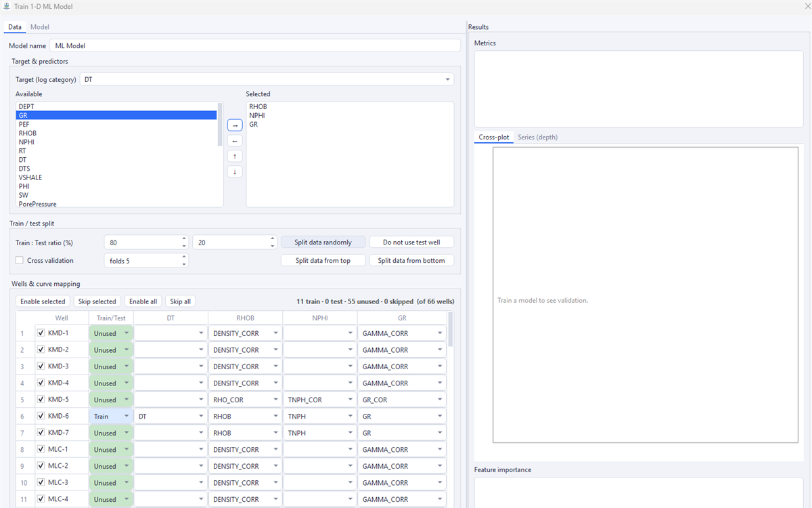Viewport: 812px width, 508px height.
Task: Open KMD-6 Train/Test dropdown showing Train
Action: click(111, 417)
